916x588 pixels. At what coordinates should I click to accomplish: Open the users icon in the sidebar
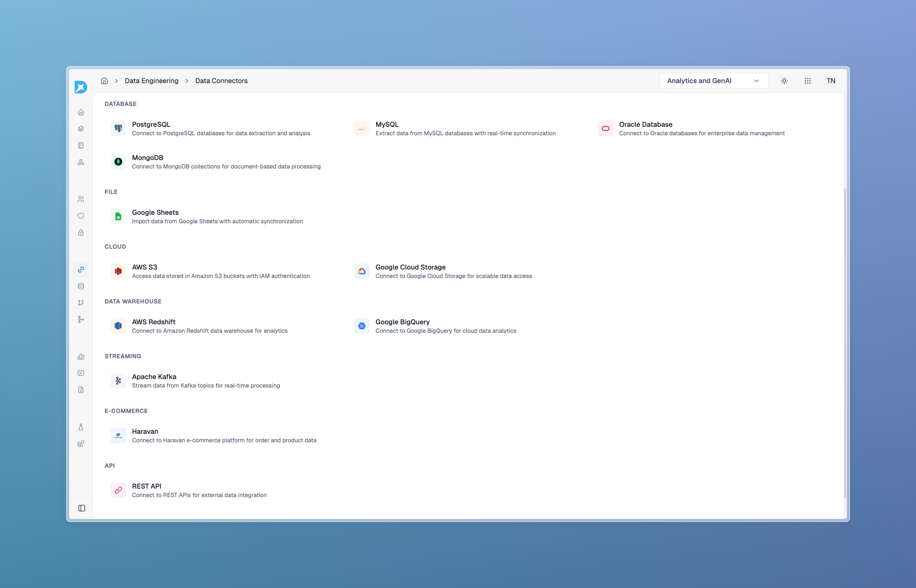pyautogui.click(x=81, y=199)
